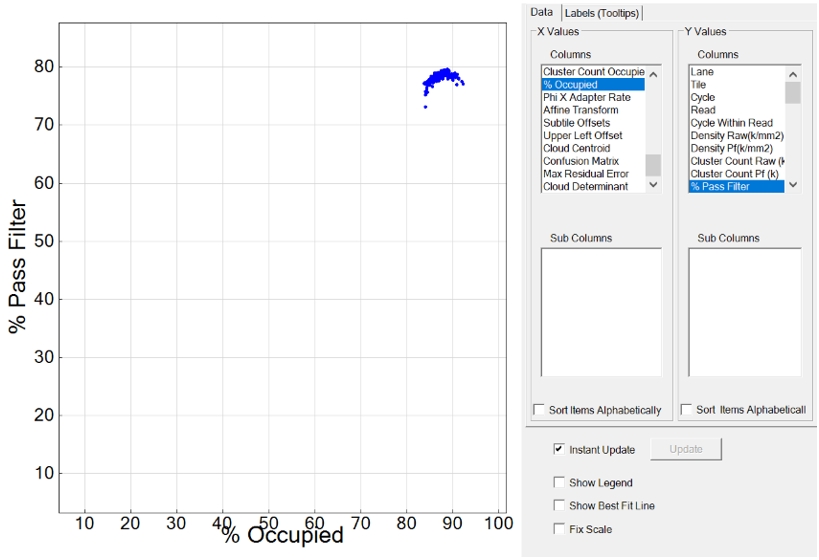The width and height of the screenshot is (819, 560).
Task: Turn on Show Legend
Action: tap(559, 483)
